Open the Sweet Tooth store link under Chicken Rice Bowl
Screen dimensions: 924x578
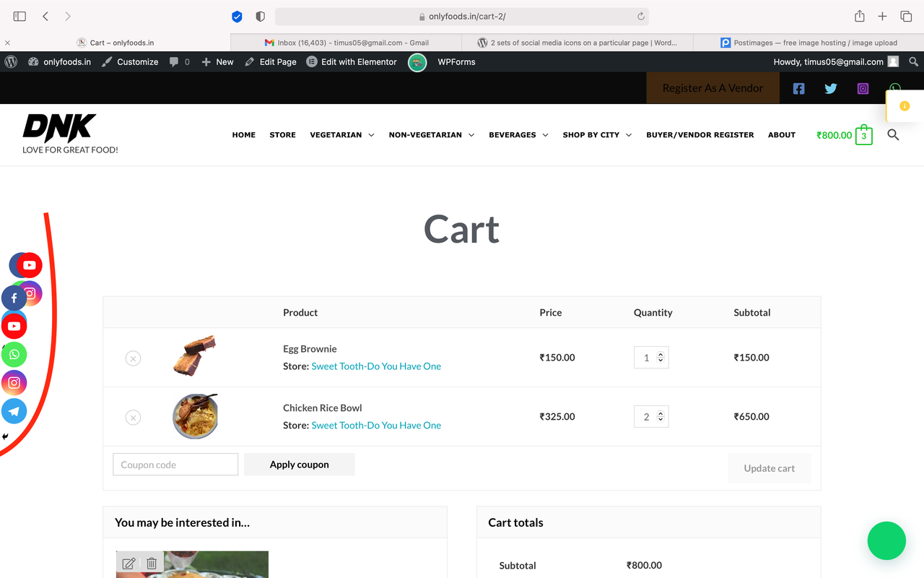[376, 426]
